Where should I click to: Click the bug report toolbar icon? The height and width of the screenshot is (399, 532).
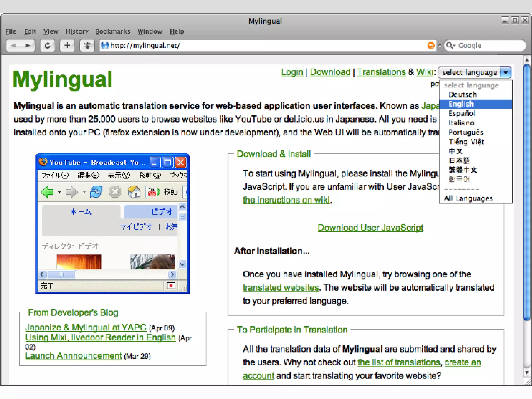pyautogui.click(x=87, y=46)
